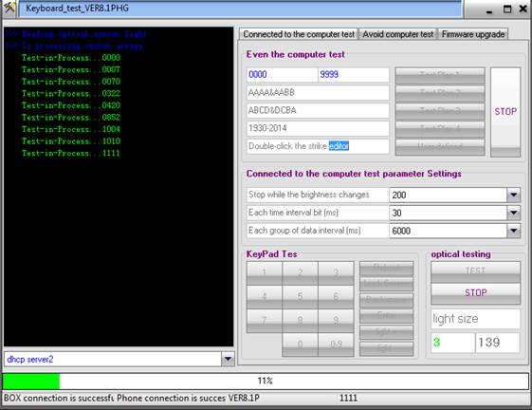Open the Avoid computer test tab

[397, 34]
